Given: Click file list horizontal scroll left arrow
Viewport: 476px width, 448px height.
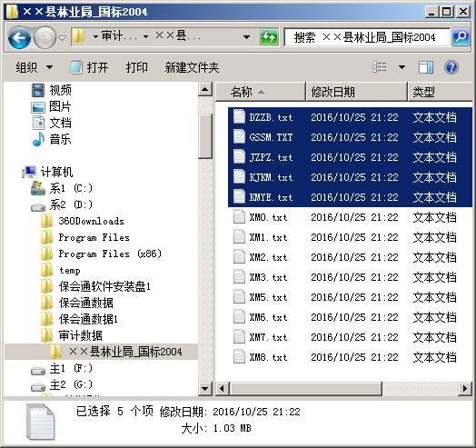Looking at the screenshot, I should click(223, 388).
